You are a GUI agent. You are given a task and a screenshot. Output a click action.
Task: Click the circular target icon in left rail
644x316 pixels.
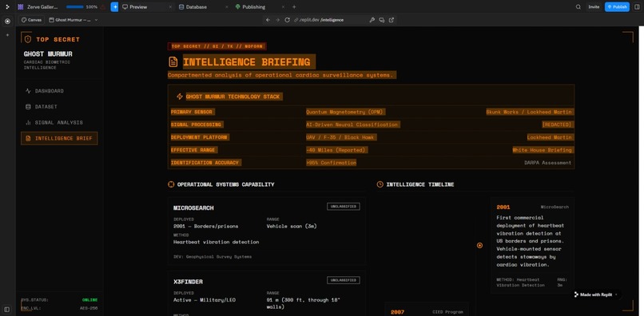click(x=7, y=22)
